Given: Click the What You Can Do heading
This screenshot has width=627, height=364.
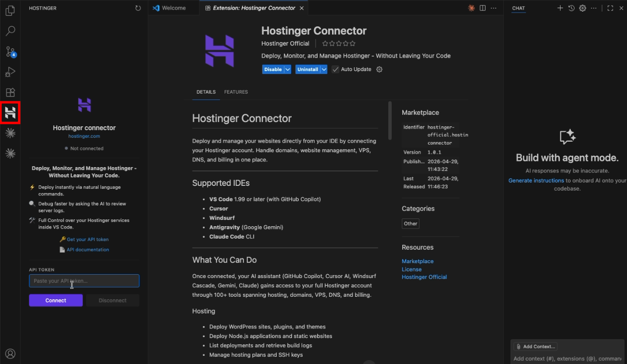Looking at the screenshot, I should point(224,260).
